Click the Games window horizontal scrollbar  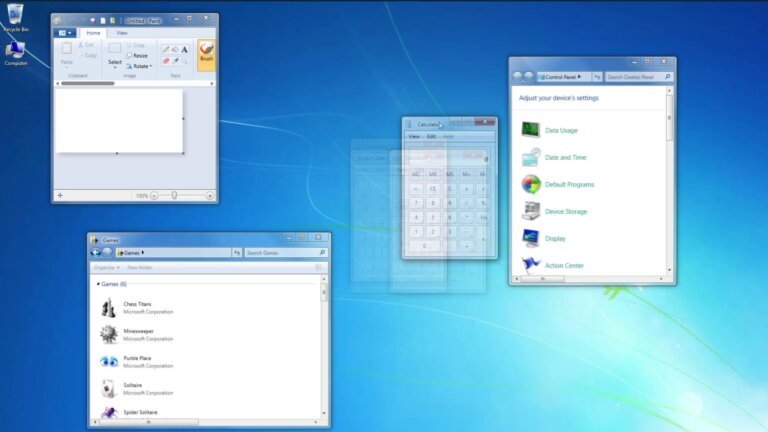tap(148, 422)
